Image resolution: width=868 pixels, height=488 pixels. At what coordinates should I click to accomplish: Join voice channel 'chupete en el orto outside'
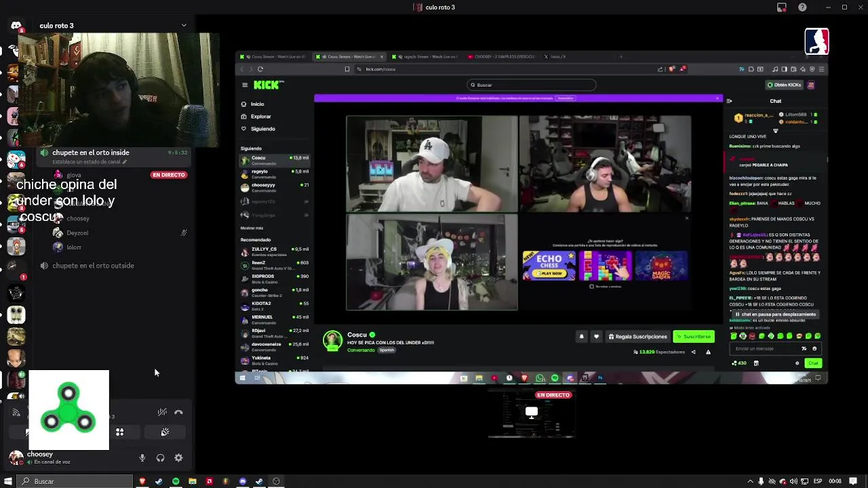93,266
